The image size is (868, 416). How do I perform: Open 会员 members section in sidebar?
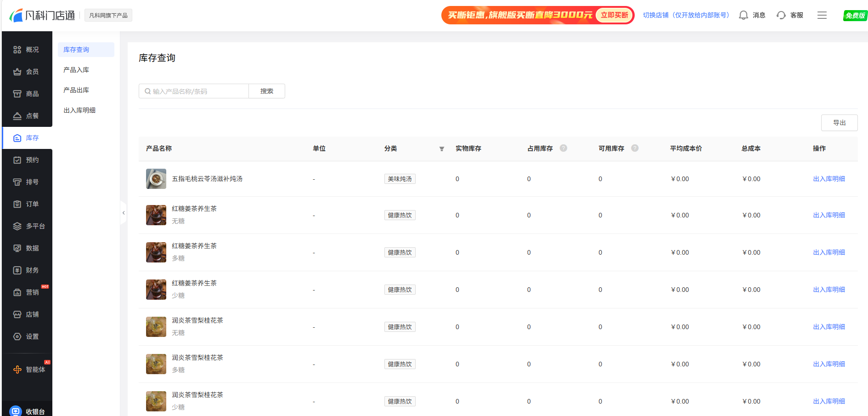[27, 72]
